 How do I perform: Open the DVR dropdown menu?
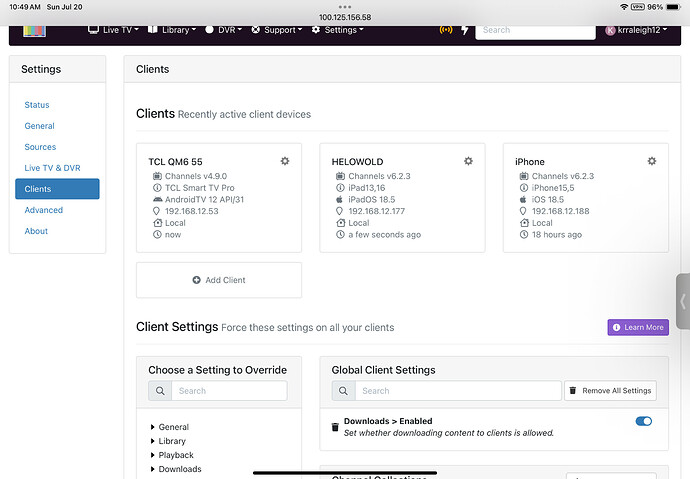(228, 30)
